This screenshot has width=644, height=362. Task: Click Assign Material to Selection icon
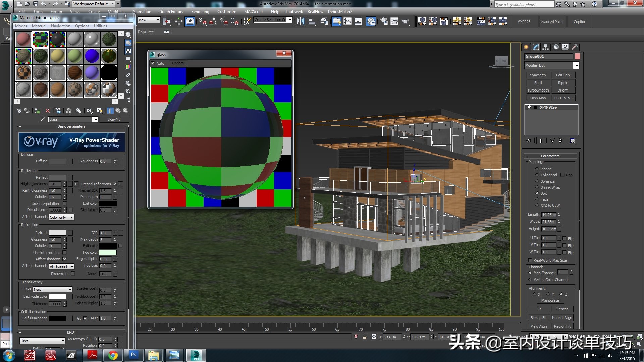tap(37, 111)
